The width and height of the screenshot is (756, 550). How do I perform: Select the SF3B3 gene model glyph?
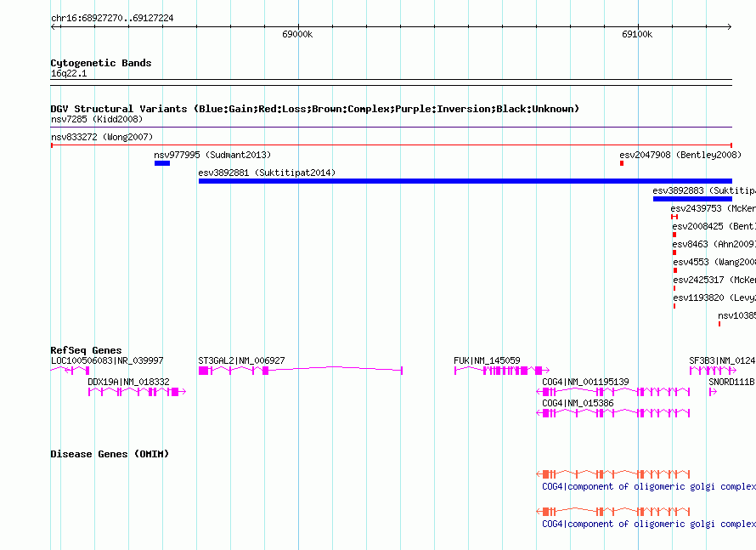pyautogui.click(x=713, y=370)
